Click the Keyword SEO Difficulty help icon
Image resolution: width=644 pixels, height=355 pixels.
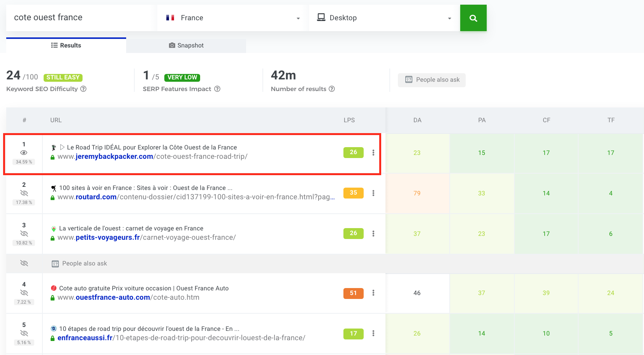tap(83, 89)
